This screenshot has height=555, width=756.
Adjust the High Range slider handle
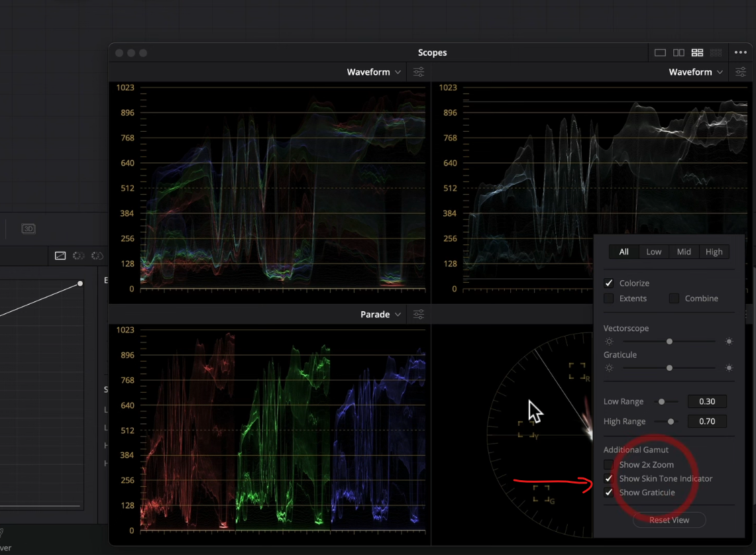tap(671, 422)
